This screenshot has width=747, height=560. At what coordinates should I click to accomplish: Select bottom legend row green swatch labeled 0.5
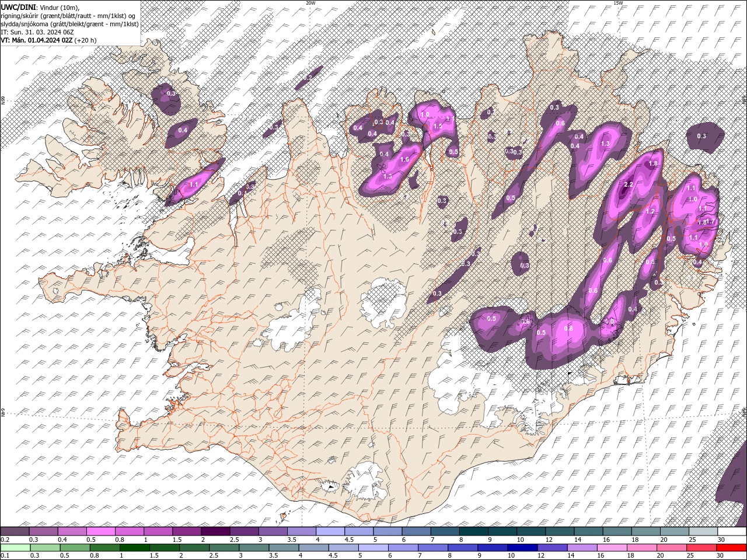75,548
